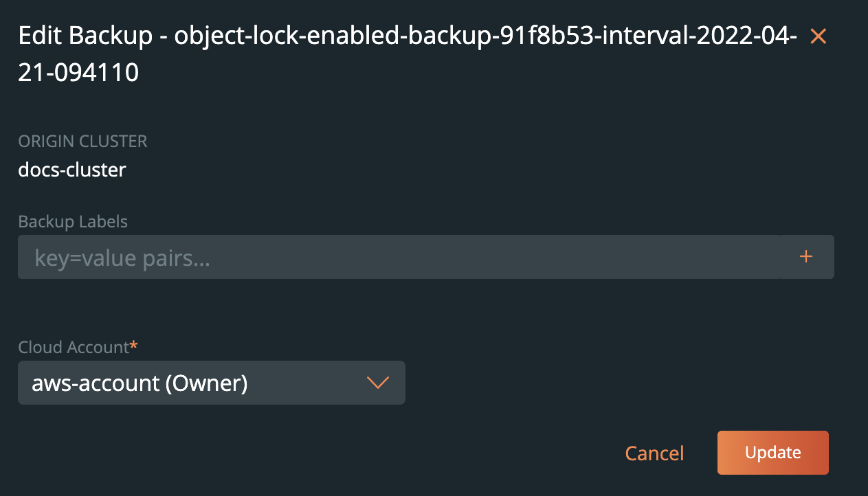Close the Edit Backup dialog
This screenshot has height=496, width=868.
coord(818,36)
